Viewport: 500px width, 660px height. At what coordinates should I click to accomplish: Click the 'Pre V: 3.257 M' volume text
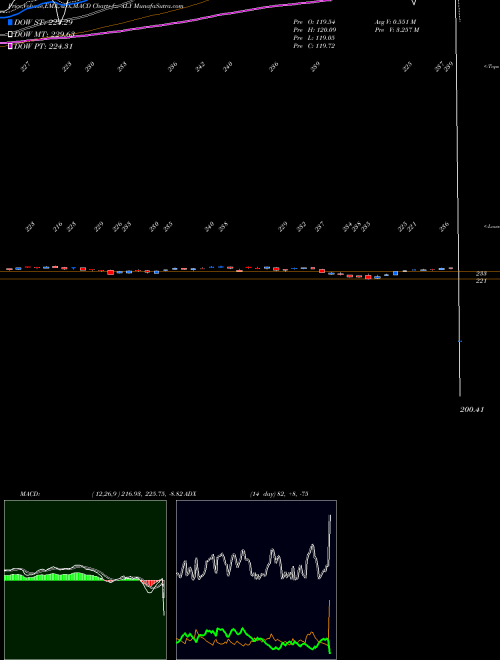pos(397,30)
